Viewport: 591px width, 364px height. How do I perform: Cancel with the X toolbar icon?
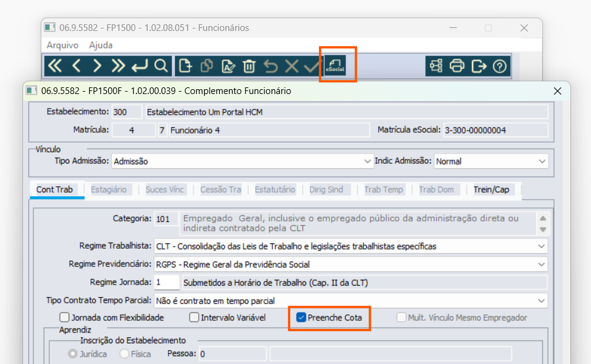[x=292, y=66]
